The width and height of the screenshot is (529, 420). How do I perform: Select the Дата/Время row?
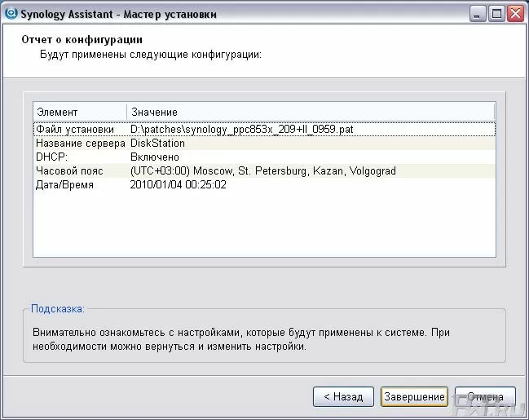[64, 184]
